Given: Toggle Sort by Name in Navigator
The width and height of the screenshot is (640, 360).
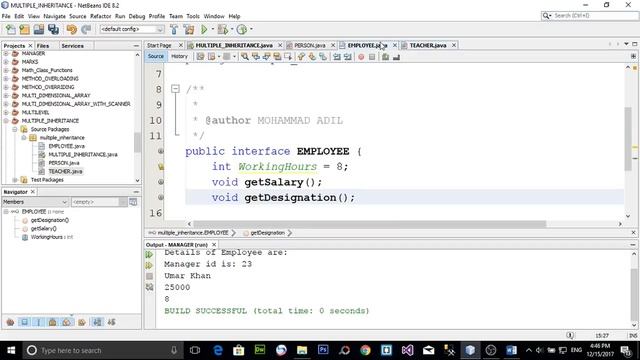Looking at the screenshot, I should point(97,322).
